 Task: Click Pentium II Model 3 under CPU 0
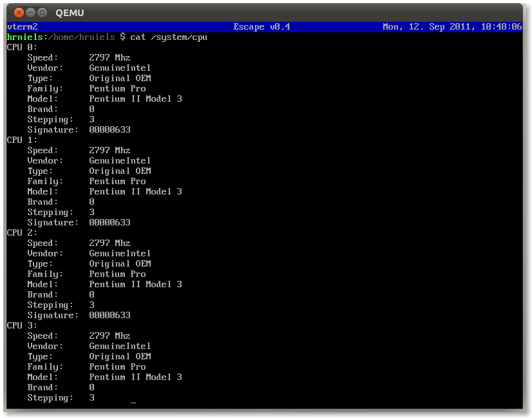pyautogui.click(x=135, y=99)
